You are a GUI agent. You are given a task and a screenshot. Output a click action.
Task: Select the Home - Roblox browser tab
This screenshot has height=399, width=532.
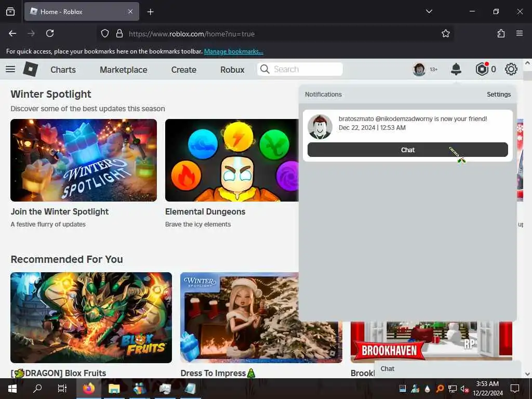[x=82, y=11]
